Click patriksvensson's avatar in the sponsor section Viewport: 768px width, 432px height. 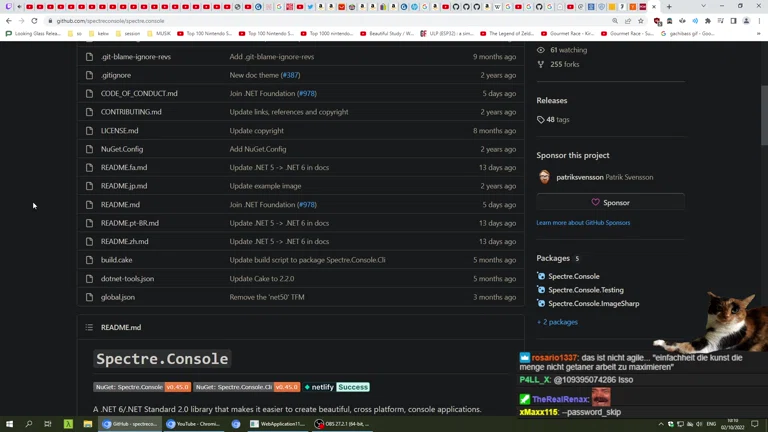[x=544, y=177]
